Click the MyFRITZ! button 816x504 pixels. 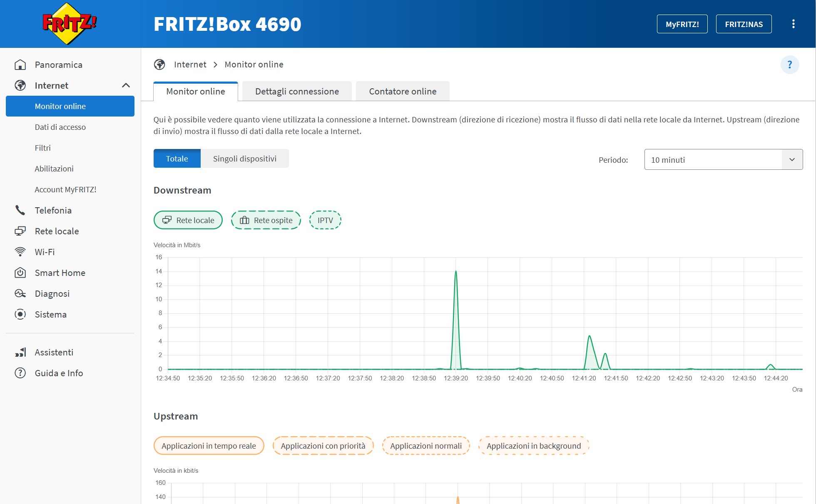[682, 24]
